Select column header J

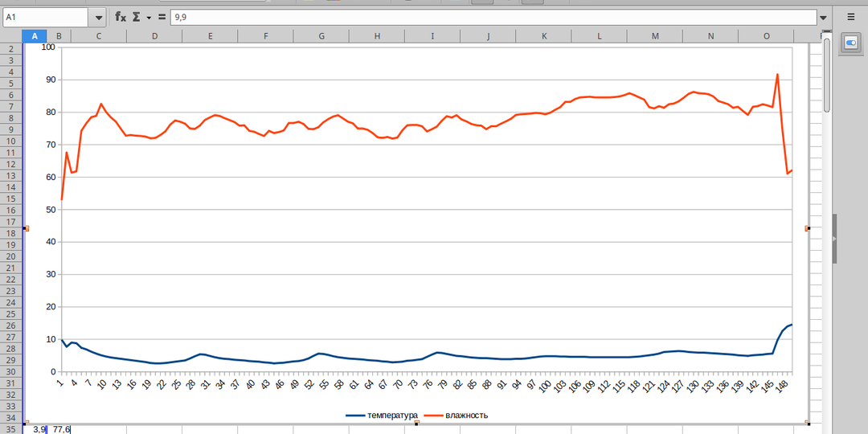click(489, 36)
